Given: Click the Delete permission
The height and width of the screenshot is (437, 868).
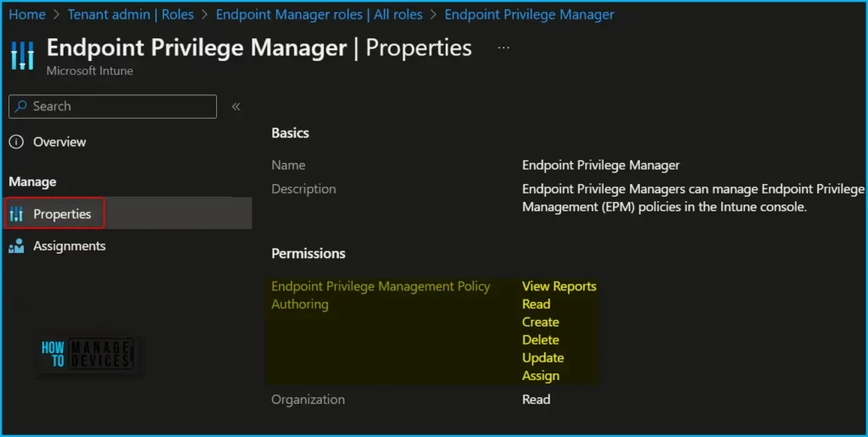Looking at the screenshot, I should 540,339.
